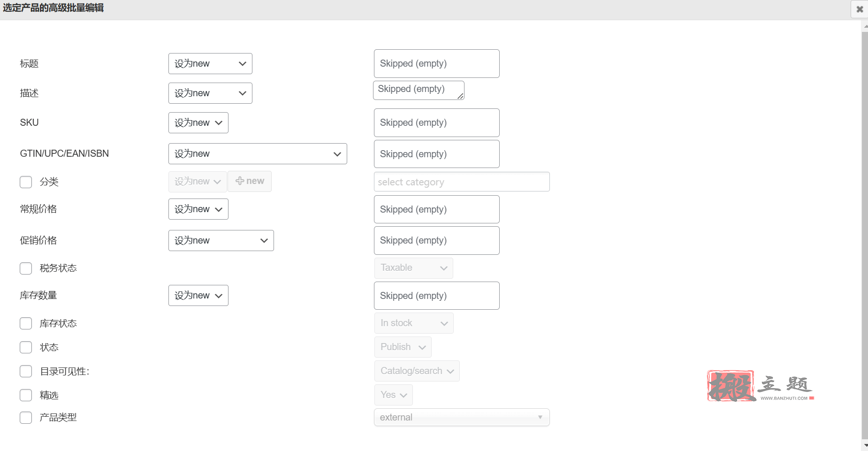Click the GTIN/UPC/EAN/ISBN value field
The width and height of the screenshot is (868, 451).
[x=437, y=154]
